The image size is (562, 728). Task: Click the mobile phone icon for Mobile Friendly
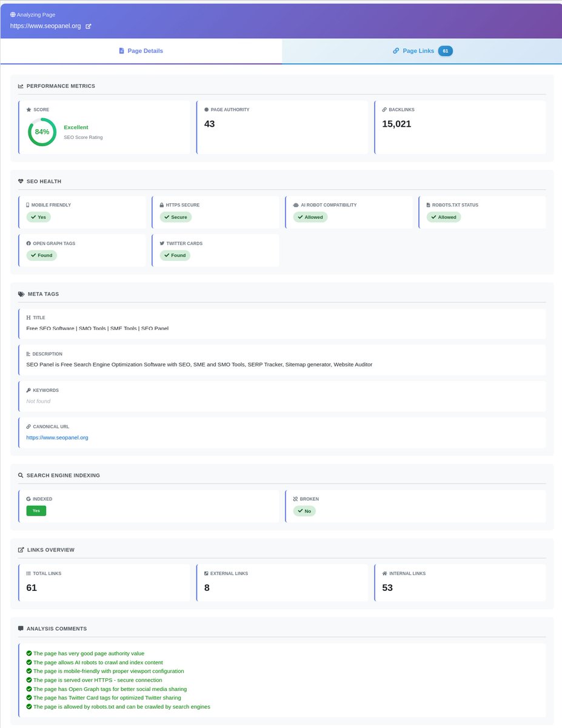[x=28, y=205]
